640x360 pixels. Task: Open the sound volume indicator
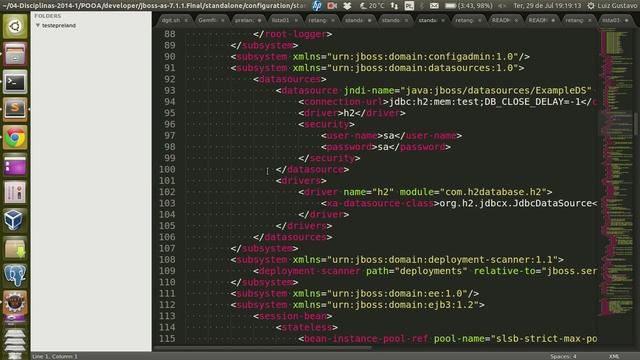click(502, 6)
